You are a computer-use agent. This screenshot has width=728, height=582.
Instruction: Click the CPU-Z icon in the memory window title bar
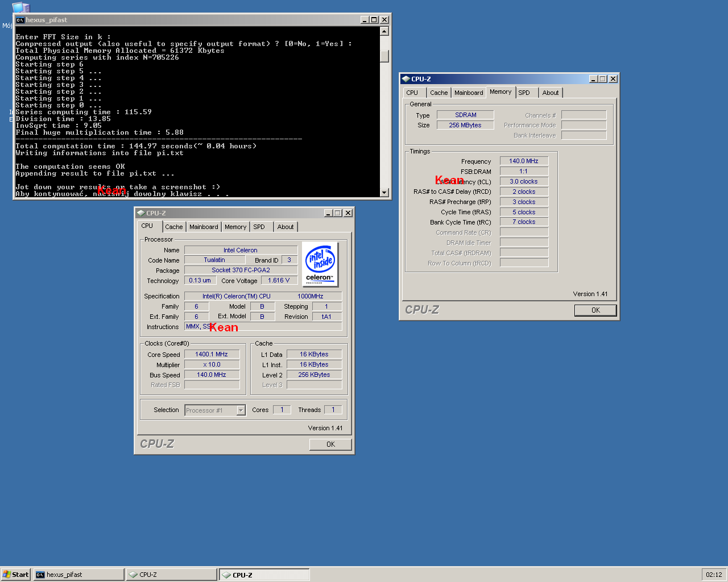(x=406, y=79)
